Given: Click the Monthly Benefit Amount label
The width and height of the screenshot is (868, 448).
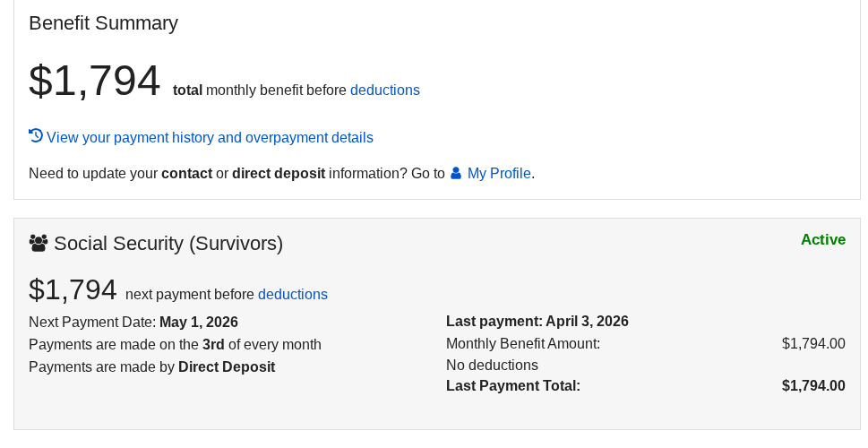Looking at the screenshot, I should tap(523, 344).
